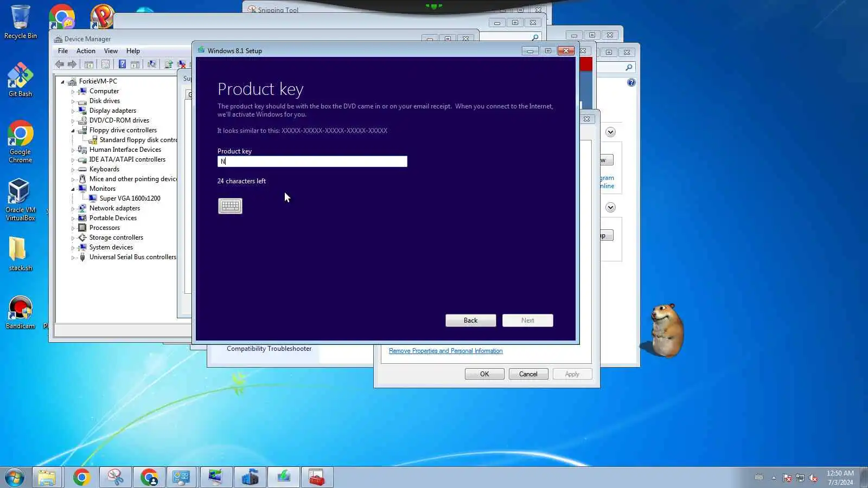
Task: Click the Back button in Setup
Action: pos(471,320)
